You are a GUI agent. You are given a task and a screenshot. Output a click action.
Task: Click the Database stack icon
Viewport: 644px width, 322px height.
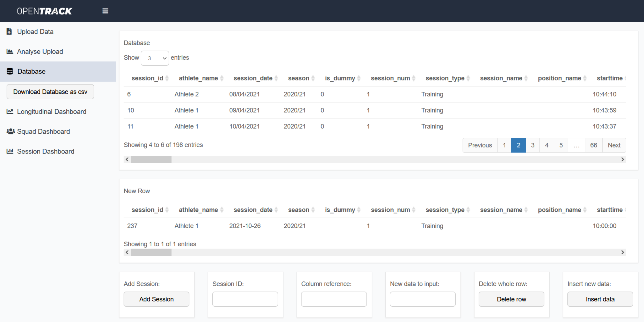click(x=10, y=72)
